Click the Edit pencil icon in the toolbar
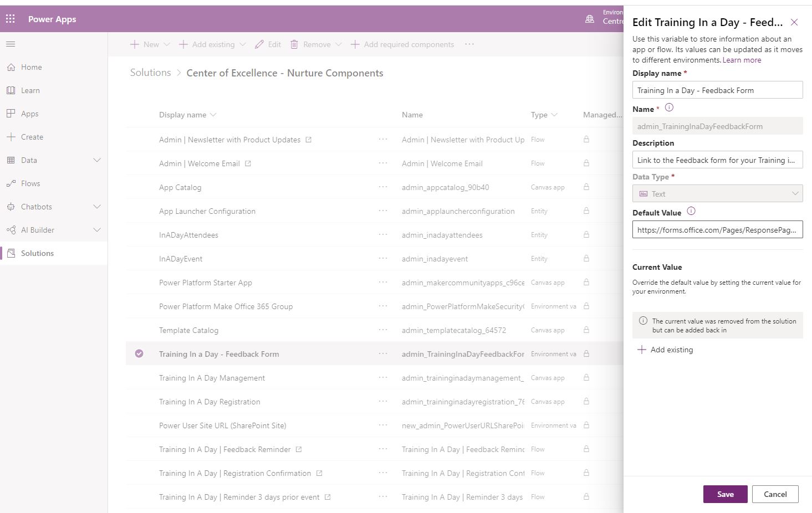The width and height of the screenshot is (812, 513). click(x=259, y=44)
